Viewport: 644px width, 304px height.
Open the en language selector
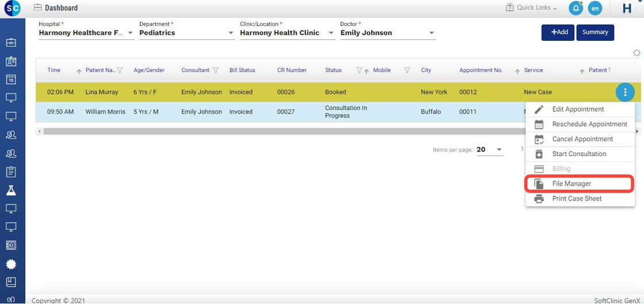coord(595,8)
